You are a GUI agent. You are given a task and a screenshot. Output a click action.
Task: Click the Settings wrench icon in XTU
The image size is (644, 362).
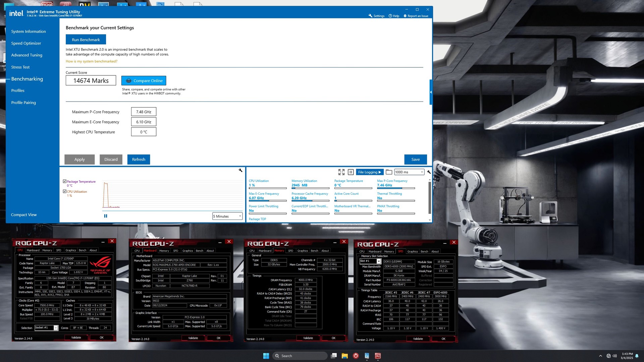370,16
